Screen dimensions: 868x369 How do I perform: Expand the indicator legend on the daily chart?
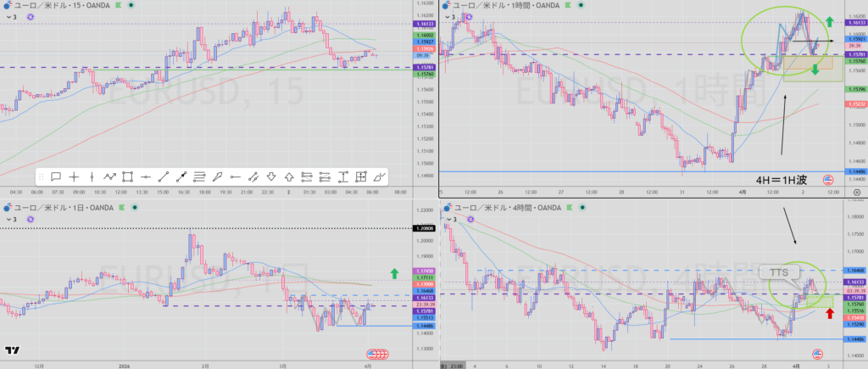pos(8,219)
